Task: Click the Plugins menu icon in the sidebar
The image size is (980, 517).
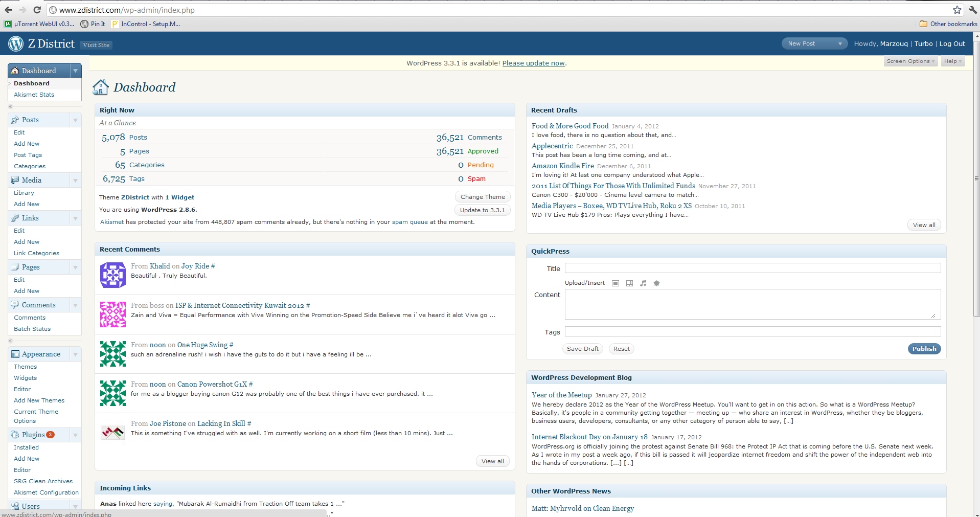Action: (15, 435)
